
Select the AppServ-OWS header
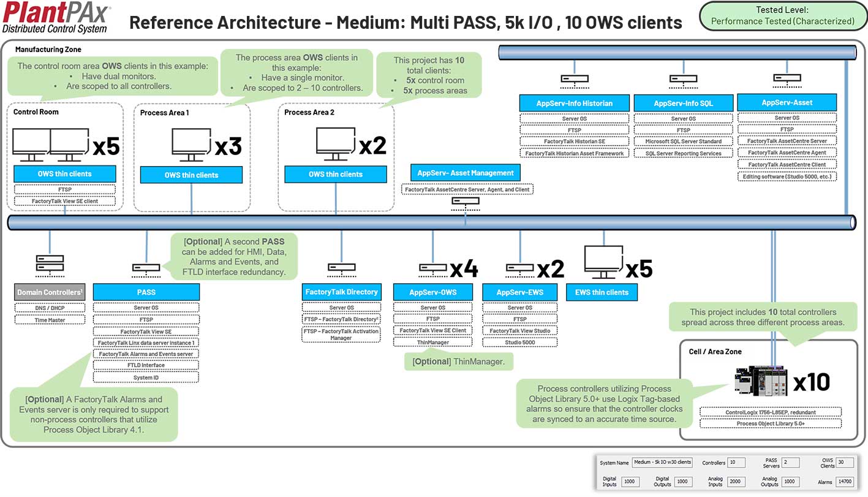click(433, 292)
